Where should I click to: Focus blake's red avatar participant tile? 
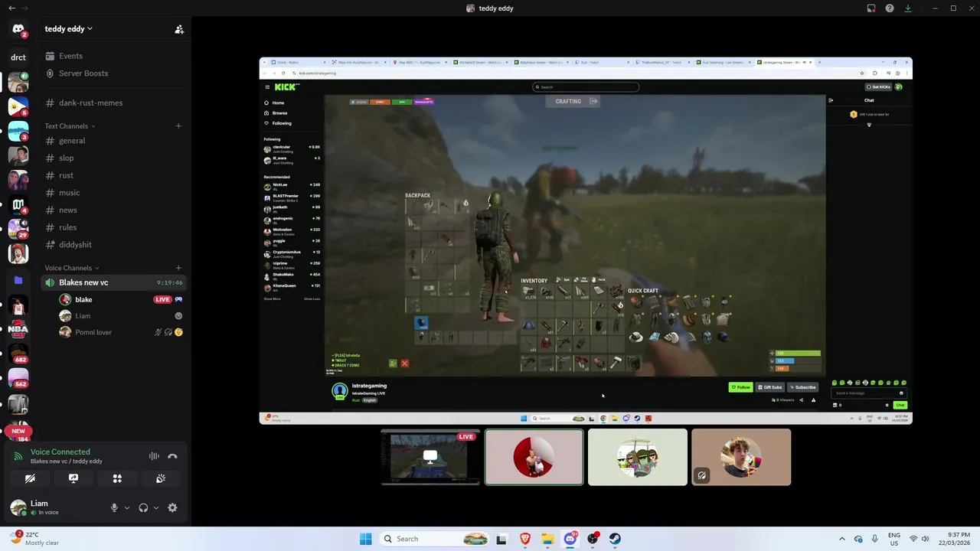(534, 457)
